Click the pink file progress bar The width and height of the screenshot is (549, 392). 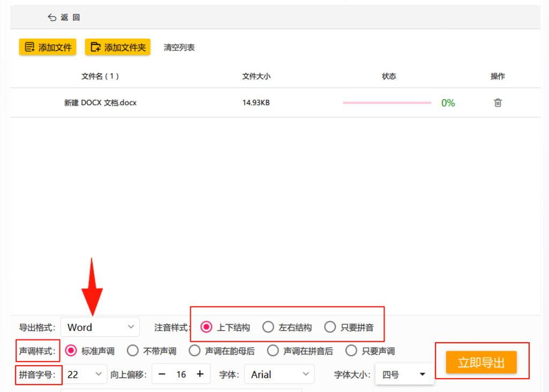point(387,102)
